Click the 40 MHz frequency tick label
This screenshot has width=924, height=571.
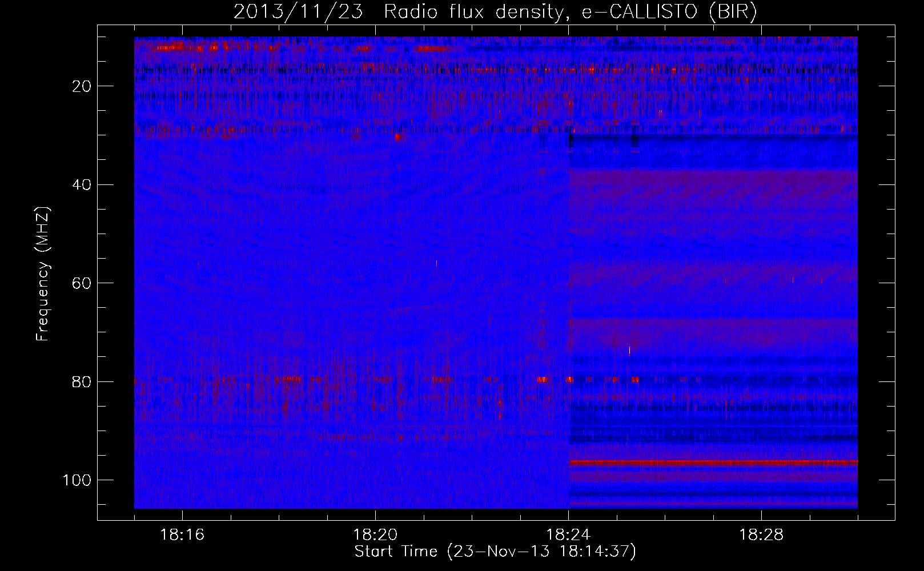click(82, 184)
